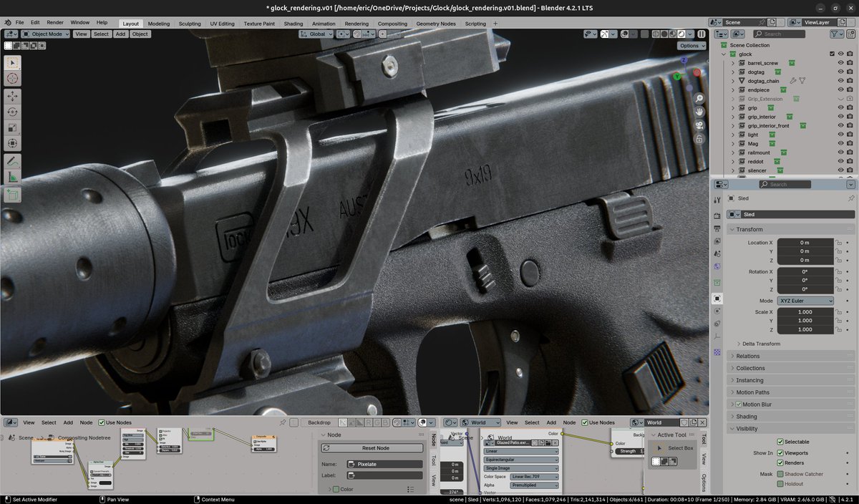
Task: Open the Object Mode dropdown
Action: coord(46,34)
